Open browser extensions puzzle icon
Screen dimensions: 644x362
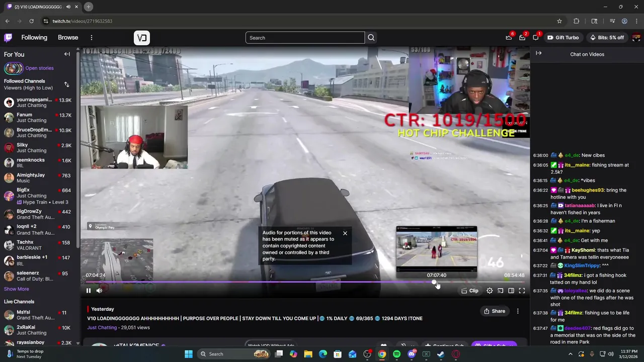[x=577, y=21]
